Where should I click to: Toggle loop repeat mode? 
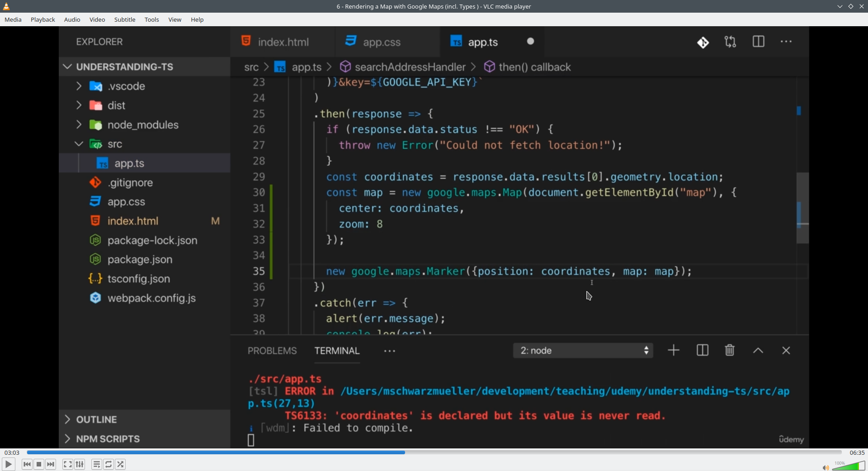tap(108, 464)
